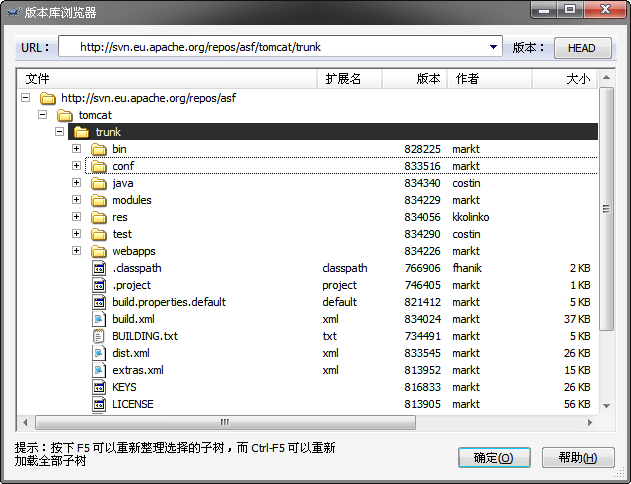631x484 pixels.
Task: Click the TortoiseSVN title bar icon
Action: [x=13, y=12]
